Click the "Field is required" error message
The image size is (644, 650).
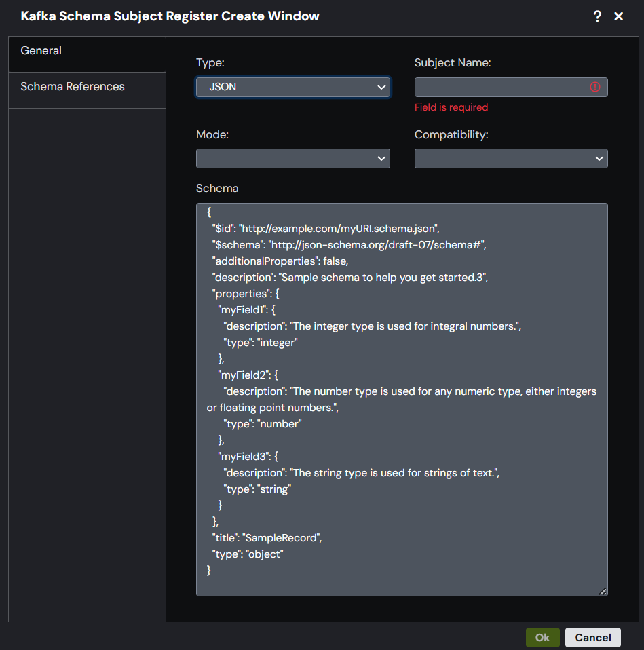pyautogui.click(x=451, y=107)
